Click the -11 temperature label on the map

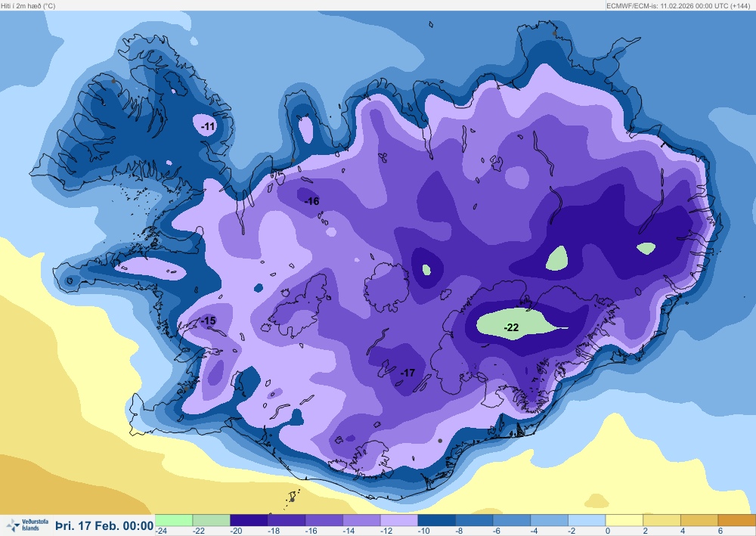tap(208, 126)
